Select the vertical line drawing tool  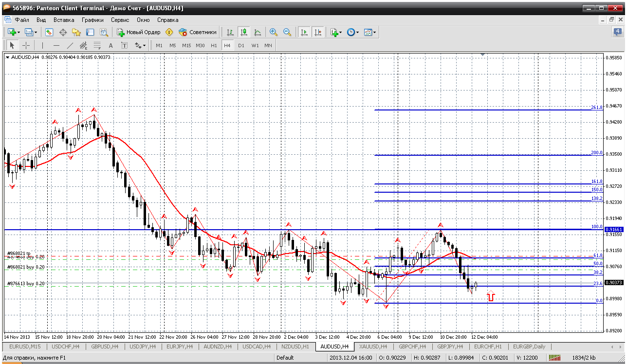[x=43, y=45]
